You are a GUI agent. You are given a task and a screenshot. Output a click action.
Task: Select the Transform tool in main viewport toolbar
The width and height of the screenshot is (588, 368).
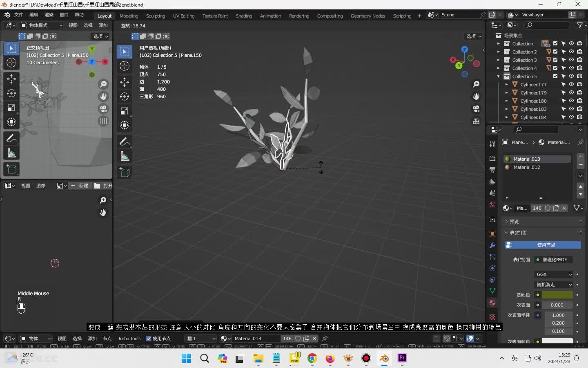[125, 125]
